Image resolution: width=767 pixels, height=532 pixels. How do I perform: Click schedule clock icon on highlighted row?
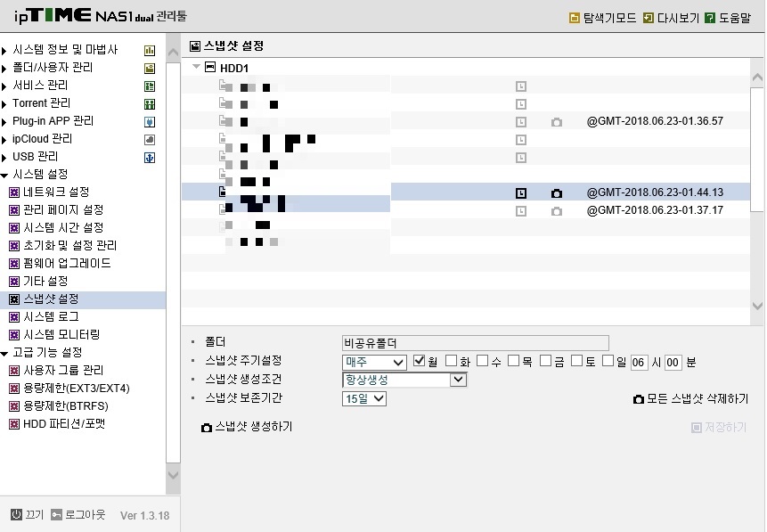(x=521, y=193)
